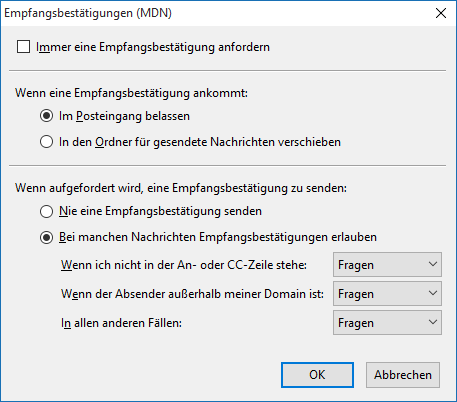
Task: Select 'Bei manchen Nachrichten Empfangsbestätigungen erlauben'
Action: [x=46, y=237]
